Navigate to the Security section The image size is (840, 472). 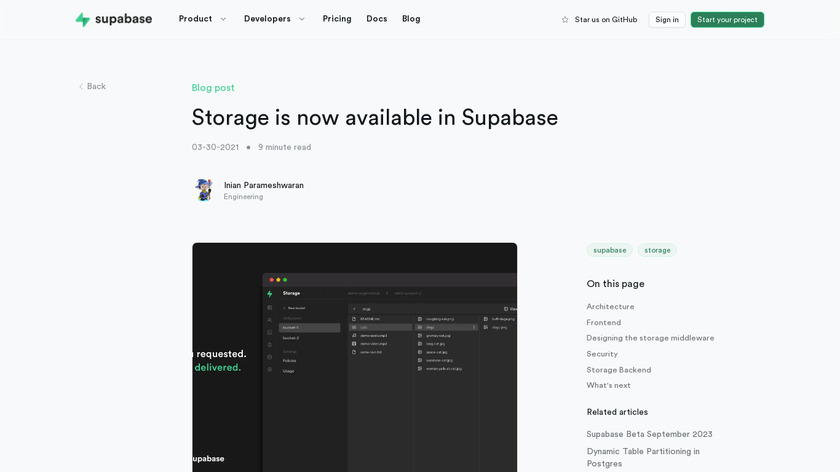coord(602,354)
